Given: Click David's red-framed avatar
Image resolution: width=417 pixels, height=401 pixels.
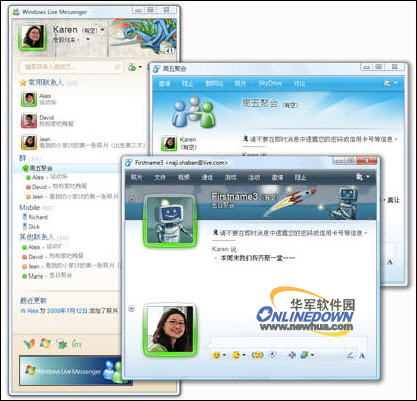Looking at the screenshot, I should click(29, 121).
